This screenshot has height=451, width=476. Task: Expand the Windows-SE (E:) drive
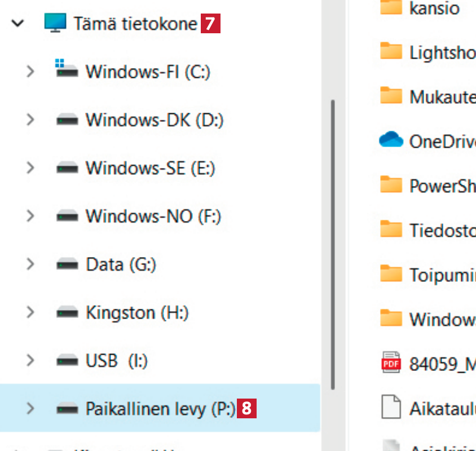30,168
